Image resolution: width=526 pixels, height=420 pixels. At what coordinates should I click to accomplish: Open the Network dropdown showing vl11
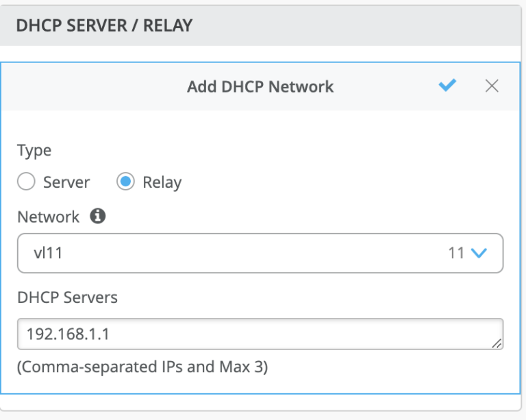[260, 253]
